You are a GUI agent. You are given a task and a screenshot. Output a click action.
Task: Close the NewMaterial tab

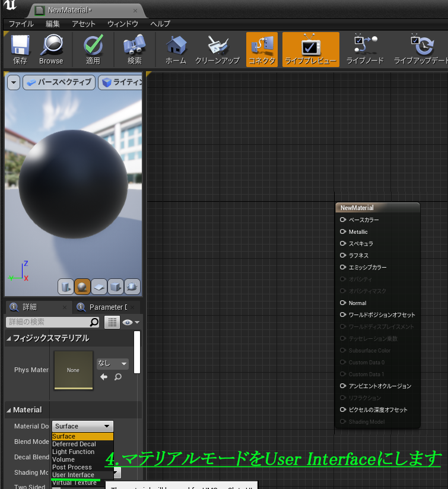135,11
